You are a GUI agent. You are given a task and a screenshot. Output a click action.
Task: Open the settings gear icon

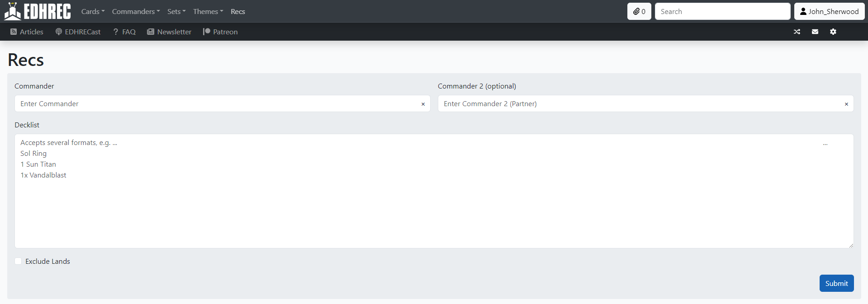coord(833,32)
